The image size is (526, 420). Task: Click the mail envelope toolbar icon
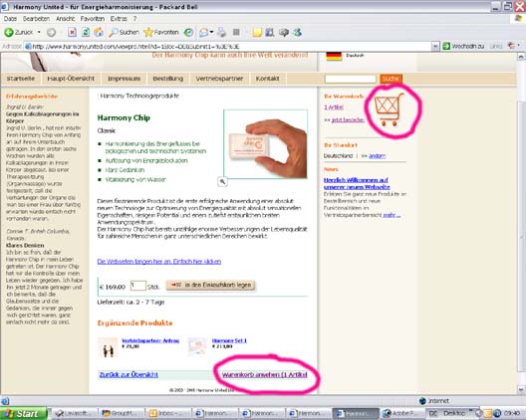(x=203, y=32)
